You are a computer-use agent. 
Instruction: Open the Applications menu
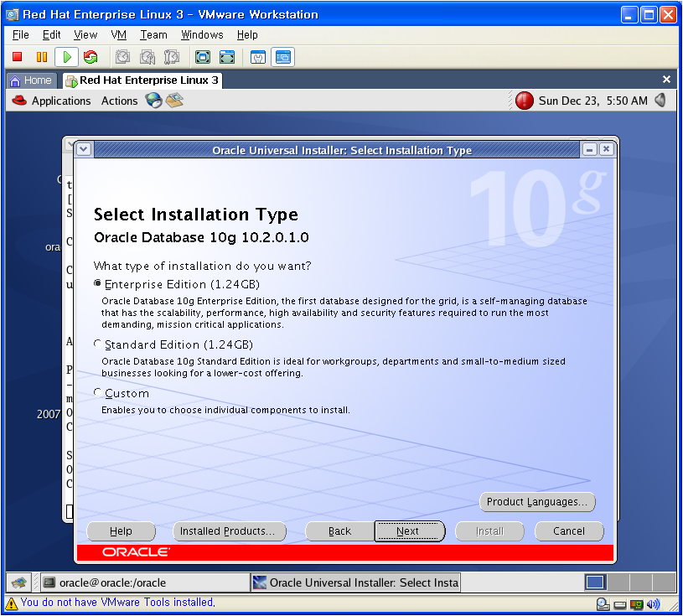tap(61, 101)
